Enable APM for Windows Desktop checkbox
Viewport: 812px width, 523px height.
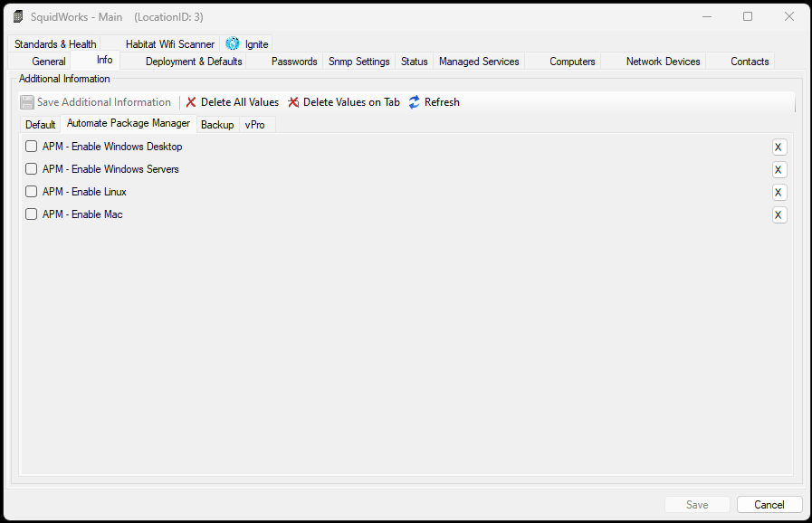point(32,147)
